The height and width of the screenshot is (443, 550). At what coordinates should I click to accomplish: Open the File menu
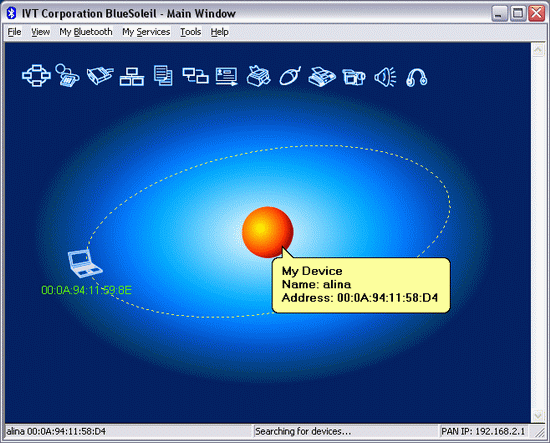14,32
